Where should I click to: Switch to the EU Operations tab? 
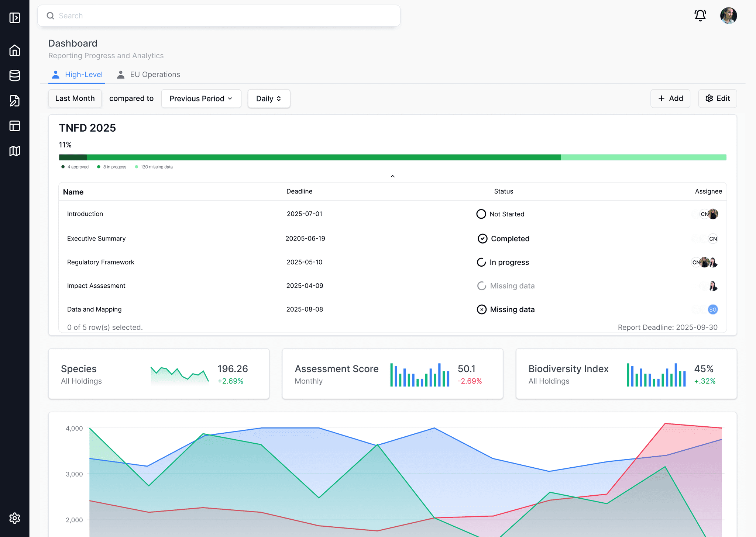[149, 75]
